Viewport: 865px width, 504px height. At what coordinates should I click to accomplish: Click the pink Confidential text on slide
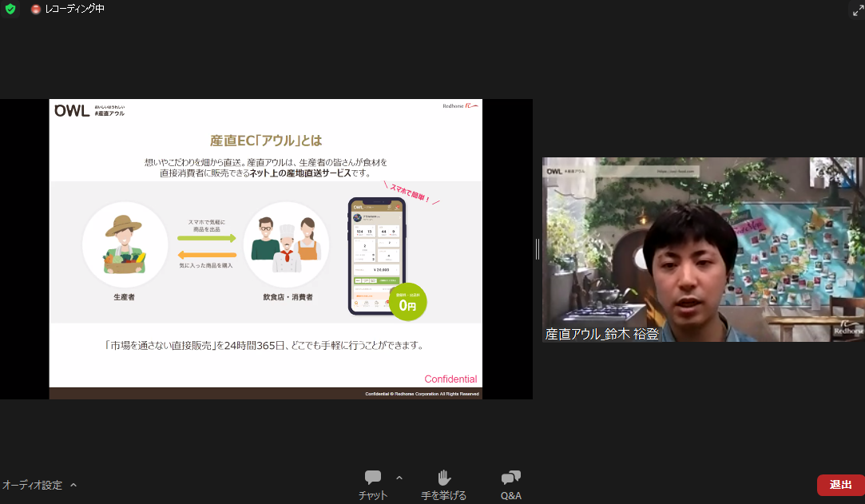450,379
